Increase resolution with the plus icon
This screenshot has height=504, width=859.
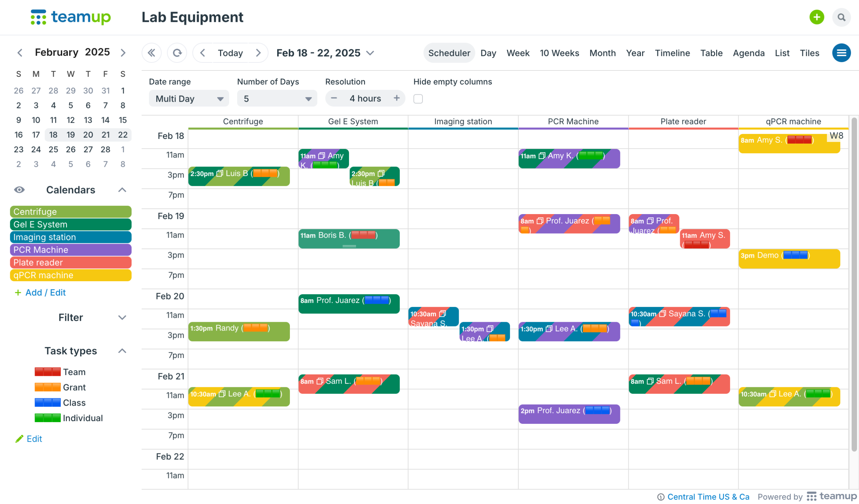click(396, 98)
